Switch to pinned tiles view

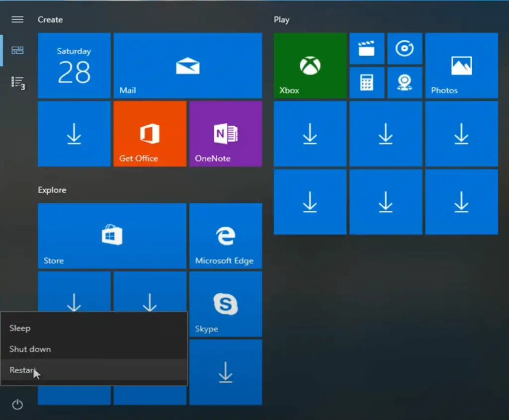point(17,50)
